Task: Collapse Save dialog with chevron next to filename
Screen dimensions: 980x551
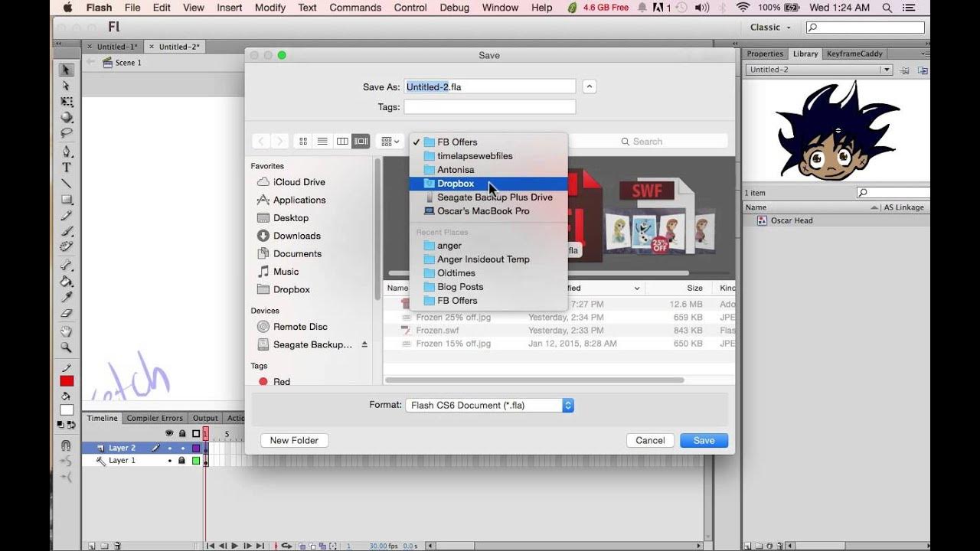Action: (590, 86)
